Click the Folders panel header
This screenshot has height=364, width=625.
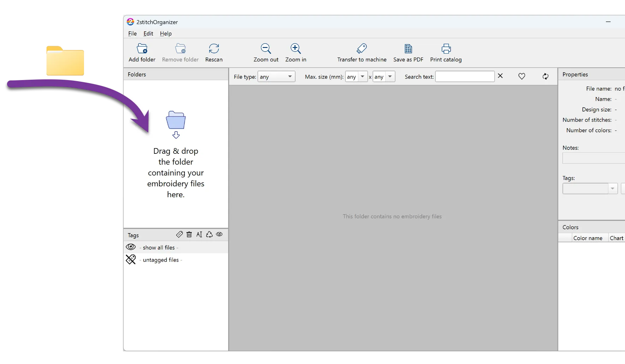click(176, 74)
